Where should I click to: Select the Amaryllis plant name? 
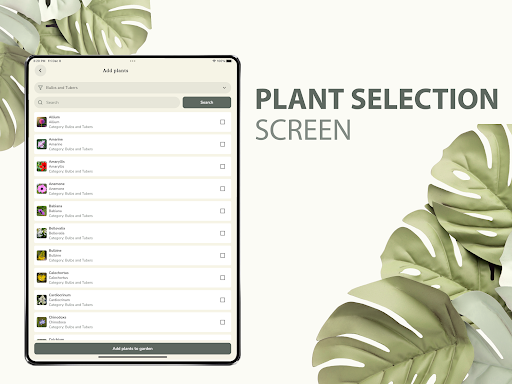coord(57,162)
